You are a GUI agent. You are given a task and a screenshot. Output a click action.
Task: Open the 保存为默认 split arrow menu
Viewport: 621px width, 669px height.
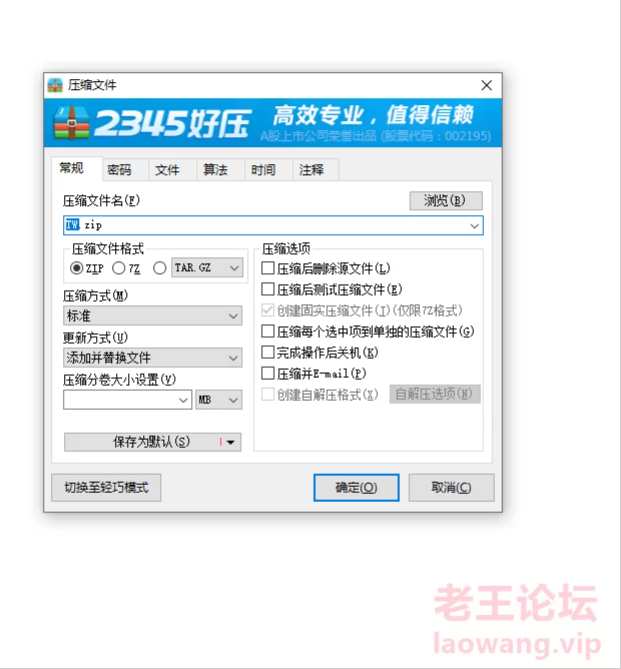tap(230, 442)
